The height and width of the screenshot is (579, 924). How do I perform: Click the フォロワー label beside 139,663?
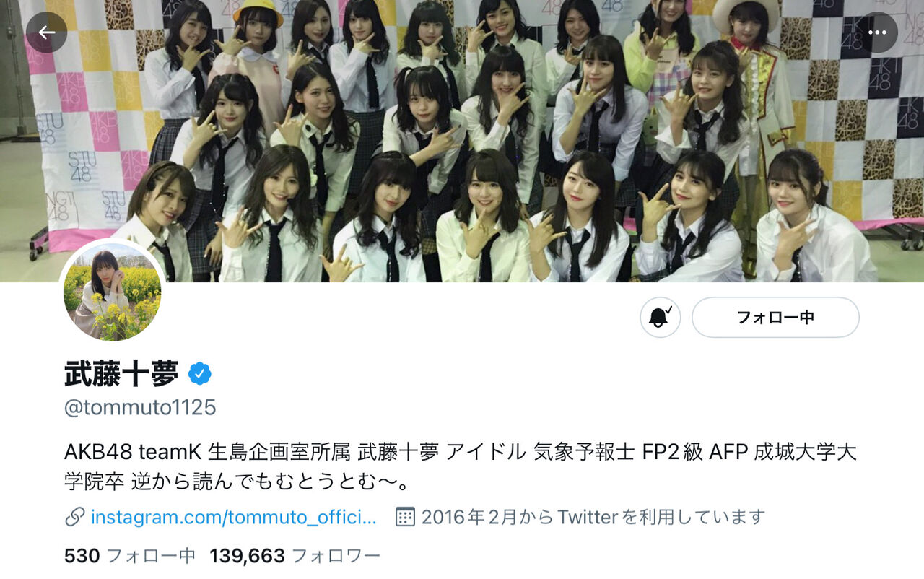pos(336,556)
